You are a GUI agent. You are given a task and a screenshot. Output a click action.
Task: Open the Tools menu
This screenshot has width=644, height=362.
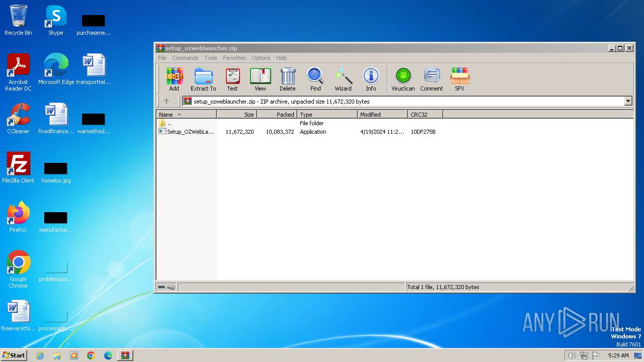211,58
